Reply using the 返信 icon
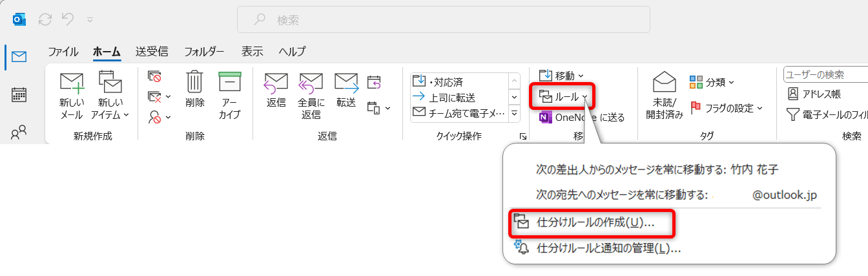This screenshot has width=868, height=276. (276, 83)
